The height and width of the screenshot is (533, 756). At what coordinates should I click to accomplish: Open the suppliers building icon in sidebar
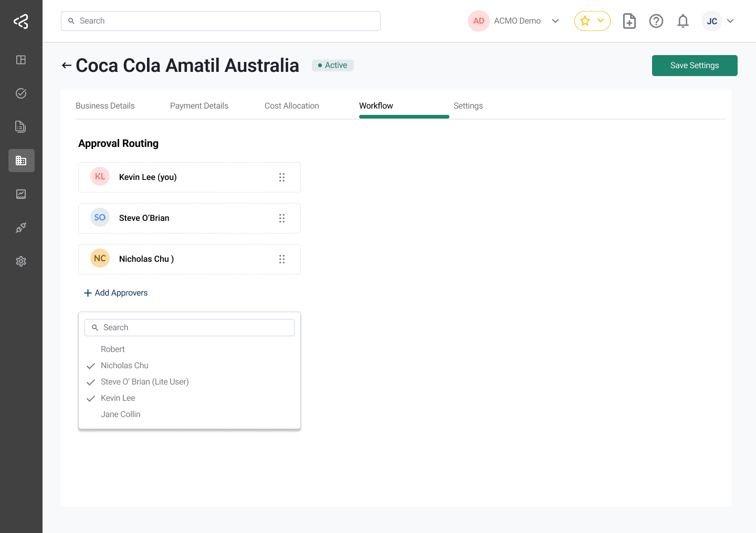21,161
